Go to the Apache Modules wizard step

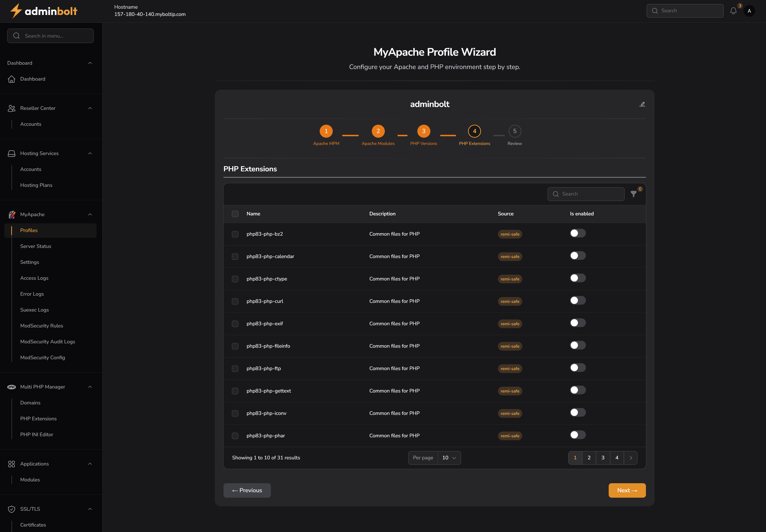point(378,131)
